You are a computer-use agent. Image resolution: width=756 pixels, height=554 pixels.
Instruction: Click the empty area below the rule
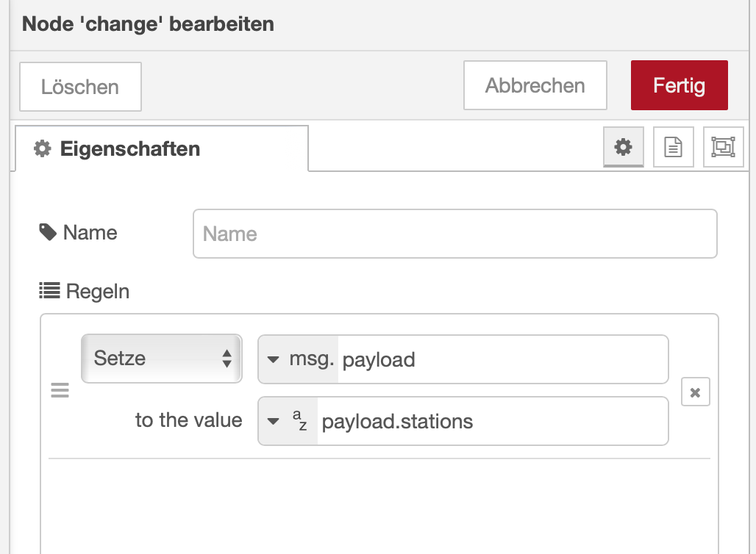[379, 507]
